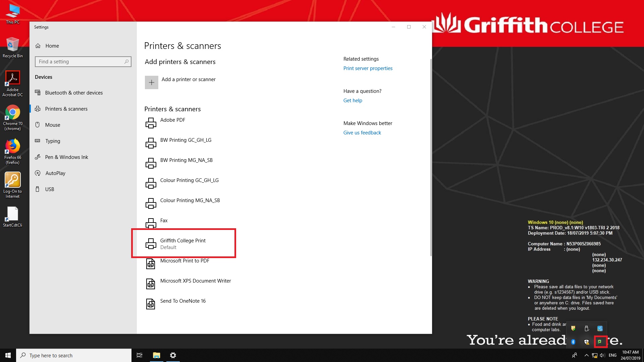
Task: Click the plus icon to add a printer
Action: [151, 82]
